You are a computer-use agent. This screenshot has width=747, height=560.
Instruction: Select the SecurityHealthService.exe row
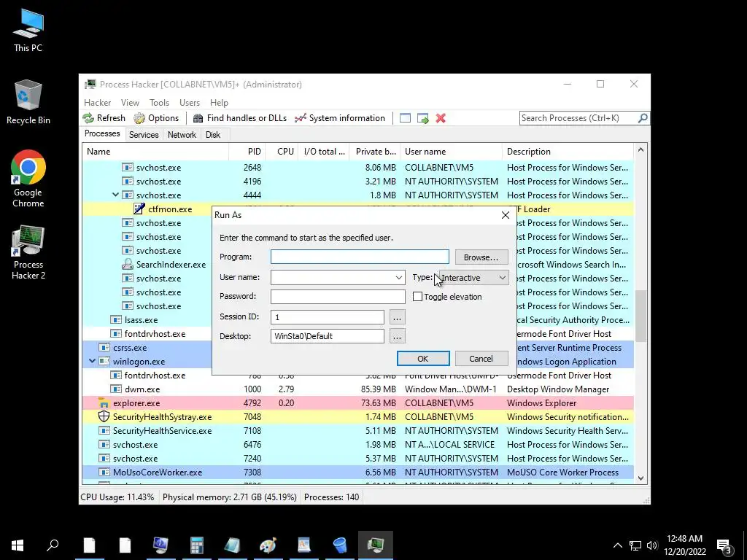point(357,430)
